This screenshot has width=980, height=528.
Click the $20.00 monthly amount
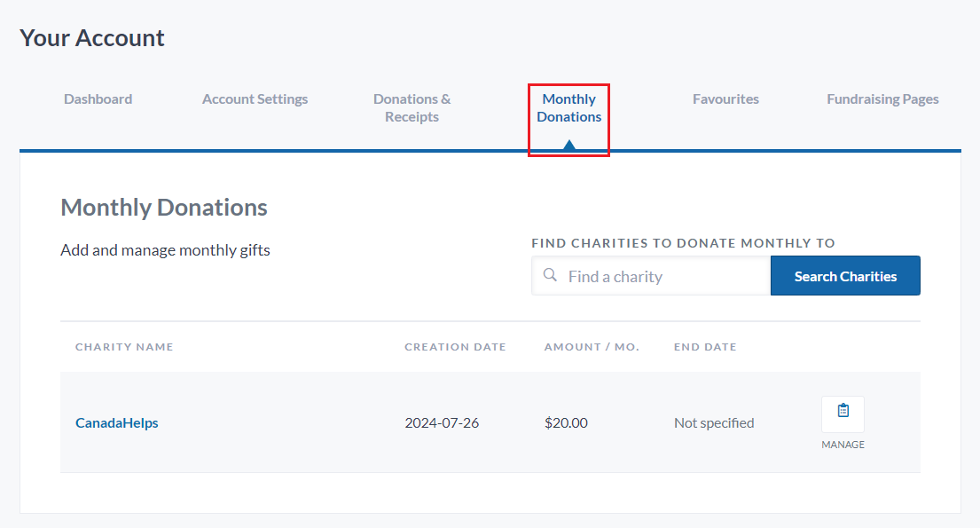[x=566, y=422]
